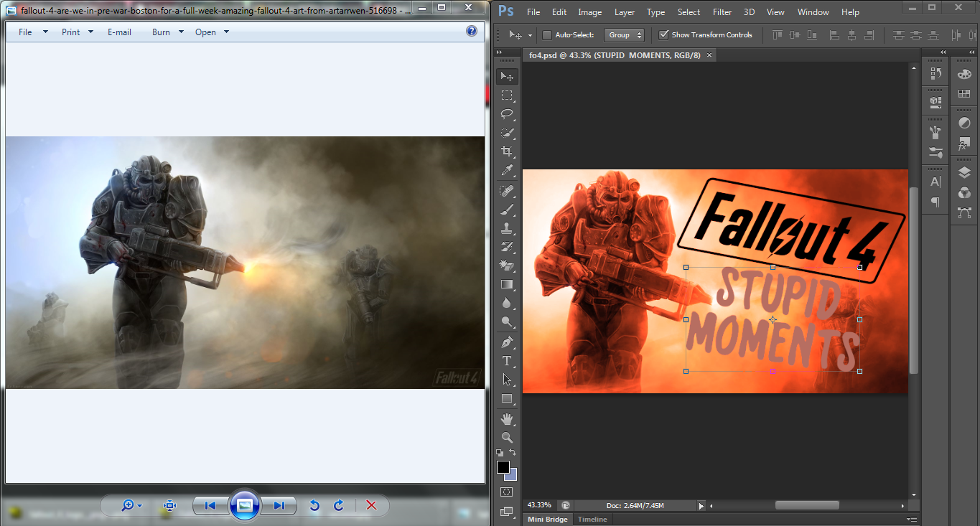Screen dimensions: 980x526
Task: Select the Brush tool
Action: [x=507, y=210]
